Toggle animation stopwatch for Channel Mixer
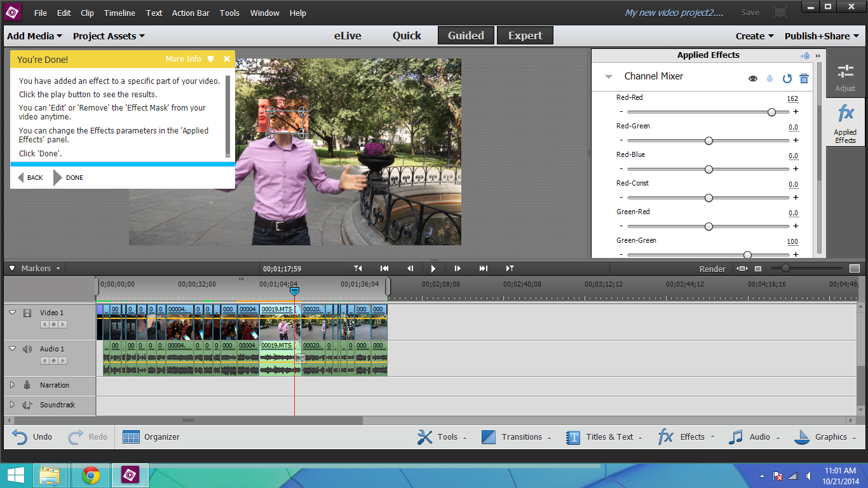The height and width of the screenshot is (488, 868). point(770,79)
